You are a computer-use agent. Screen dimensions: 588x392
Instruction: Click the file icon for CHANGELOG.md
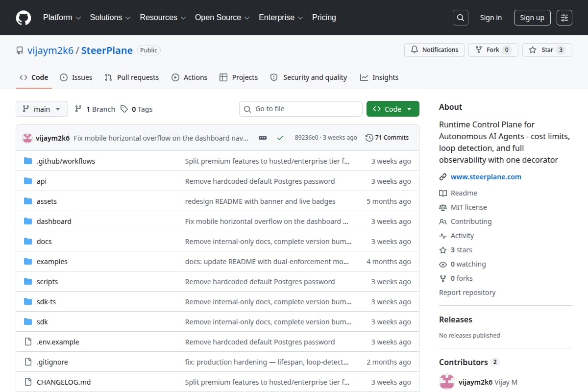28,382
